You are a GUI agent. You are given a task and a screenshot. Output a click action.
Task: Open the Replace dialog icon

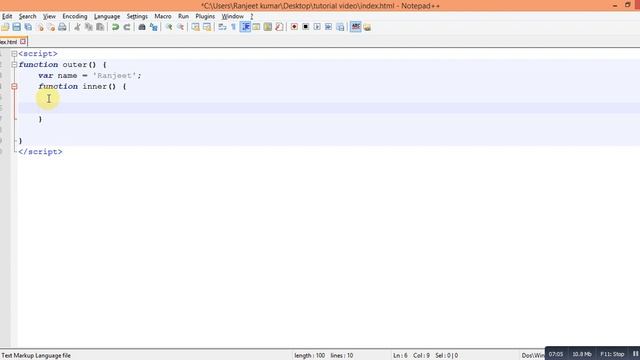(153, 27)
